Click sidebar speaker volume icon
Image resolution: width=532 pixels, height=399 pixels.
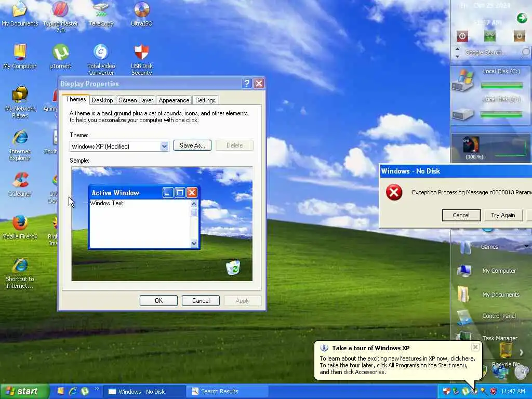522,372
